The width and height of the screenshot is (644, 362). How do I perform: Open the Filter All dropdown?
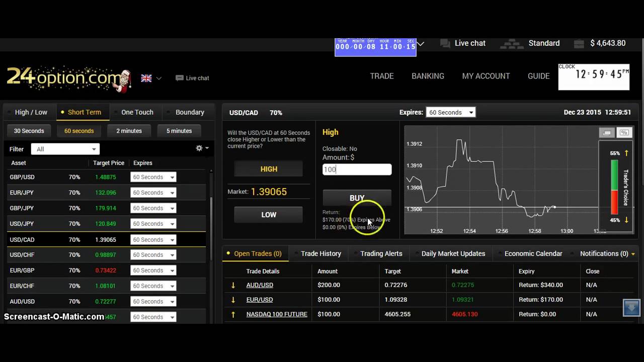65,149
